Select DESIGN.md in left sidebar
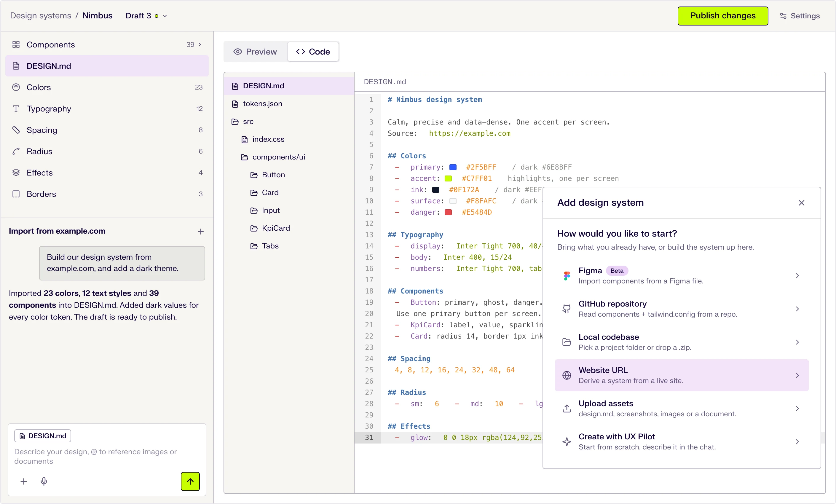The width and height of the screenshot is (836, 504). coord(107,66)
